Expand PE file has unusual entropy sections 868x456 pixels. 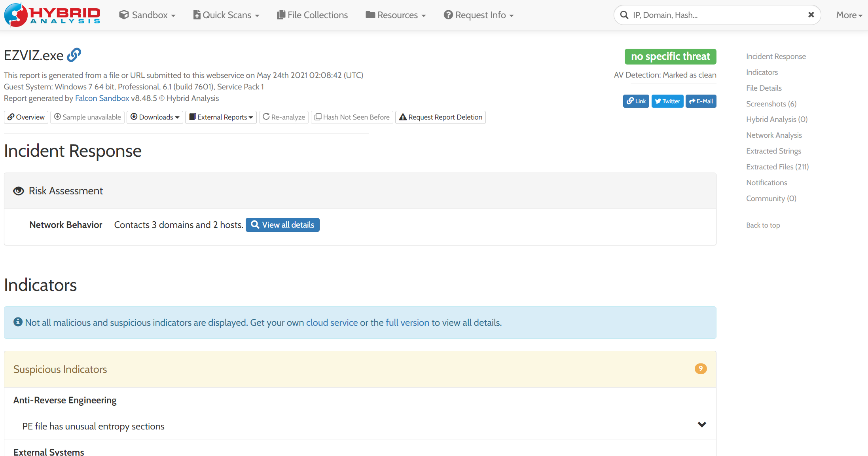point(702,425)
